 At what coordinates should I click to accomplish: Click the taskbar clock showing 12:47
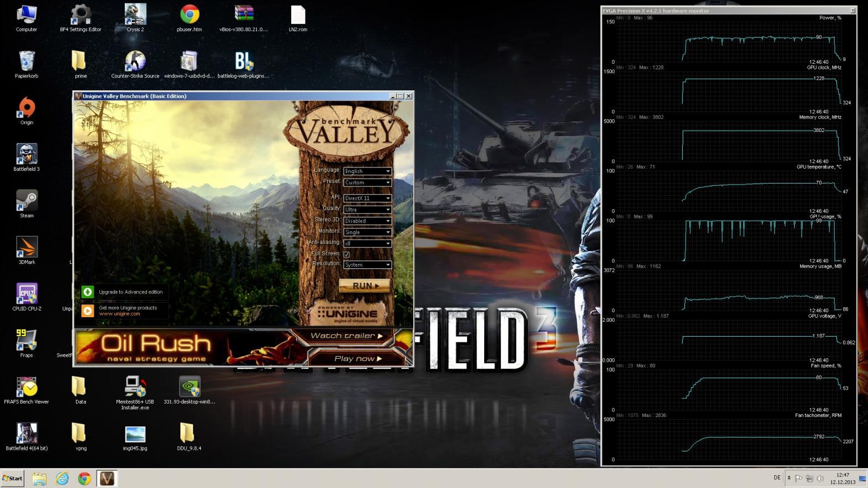tap(842, 478)
